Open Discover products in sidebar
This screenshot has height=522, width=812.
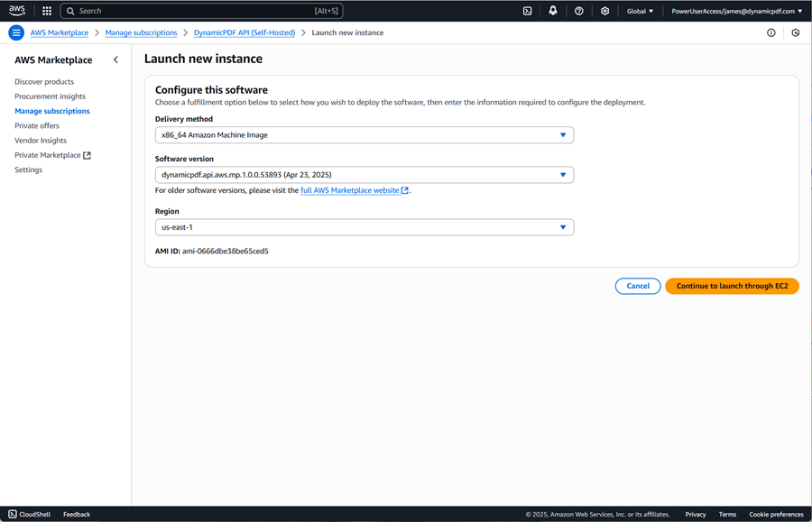[x=44, y=82]
